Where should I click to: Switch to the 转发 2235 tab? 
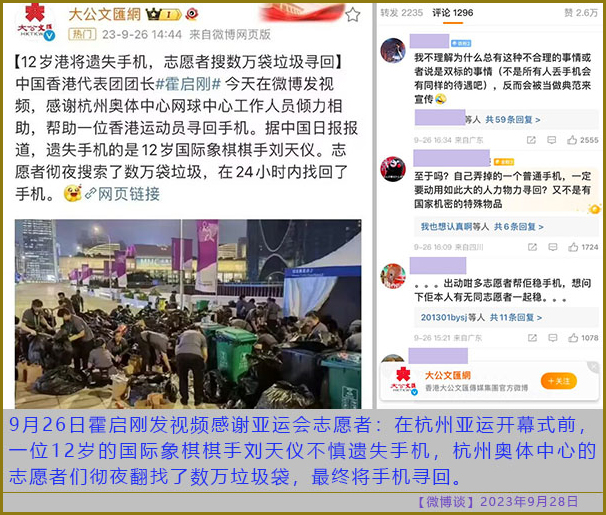[x=402, y=13]
